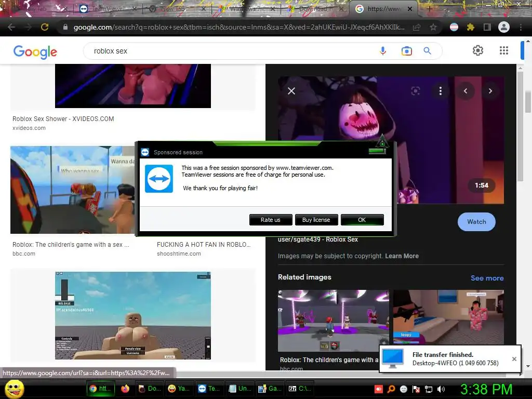Image resolution: width=532 pixels, height=399 pixels.
Task: Click the bbc.com source text in the results
Action: point(24,254)
